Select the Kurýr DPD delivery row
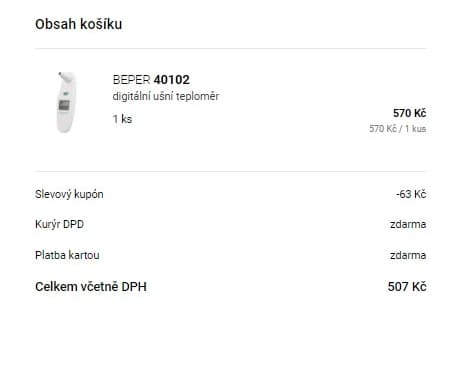This screenshot has height=365, width=468. pos(230,224)
